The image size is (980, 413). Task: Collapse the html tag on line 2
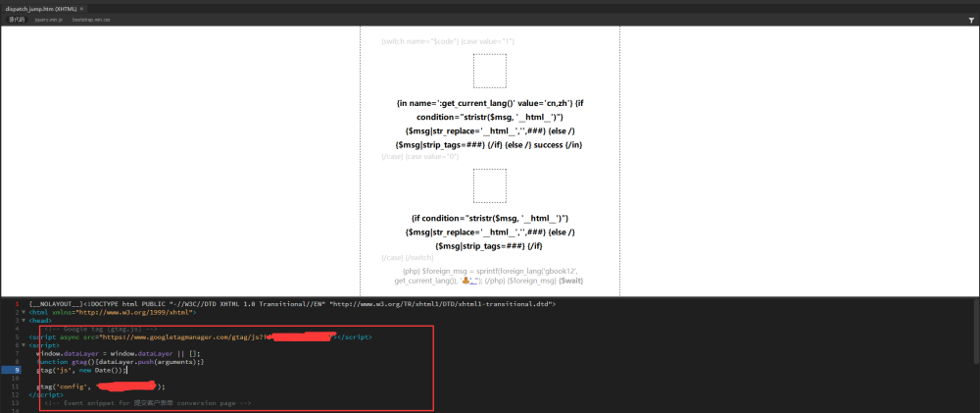[x=24, y=312]
